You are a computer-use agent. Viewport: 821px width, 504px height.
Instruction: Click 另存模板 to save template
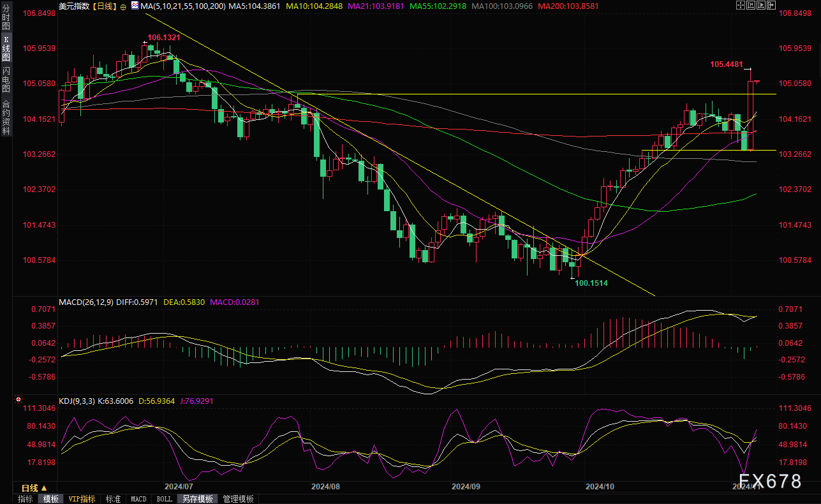click(197, 499)
